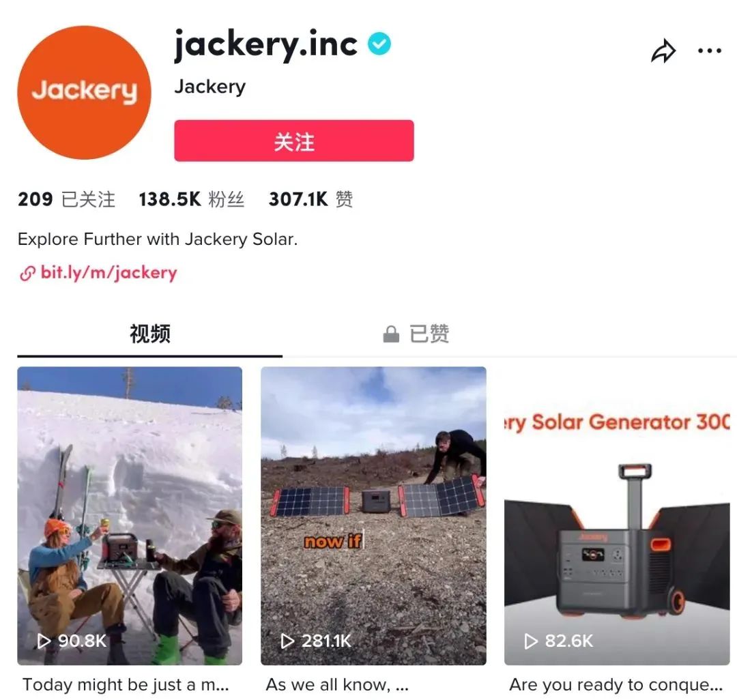The image size is (737, 700).
Task: Follow the account with the 关注 button
Action: [x=293, y=141]
